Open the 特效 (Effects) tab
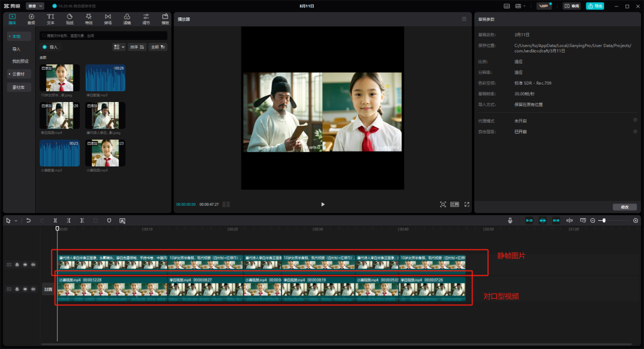 (88, 18)
